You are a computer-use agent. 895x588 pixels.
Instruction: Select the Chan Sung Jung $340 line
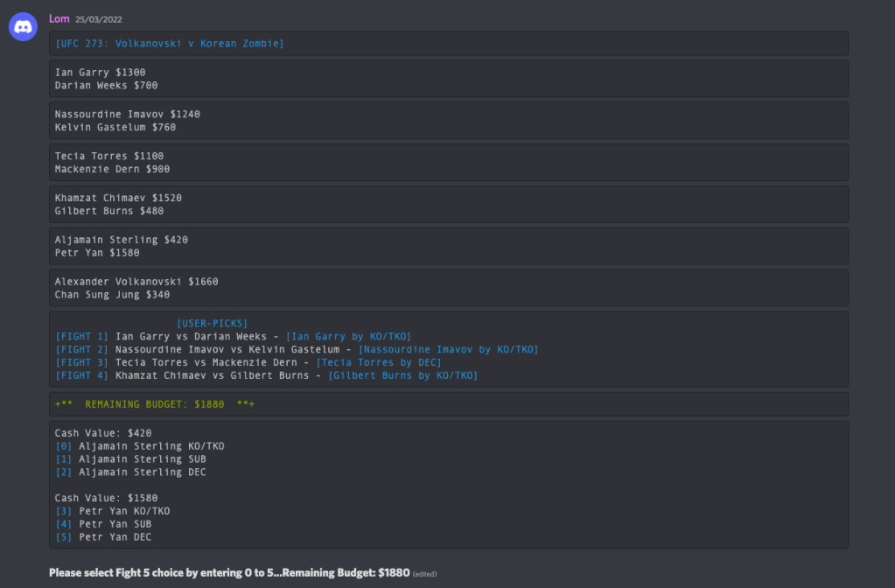[112, 295]
